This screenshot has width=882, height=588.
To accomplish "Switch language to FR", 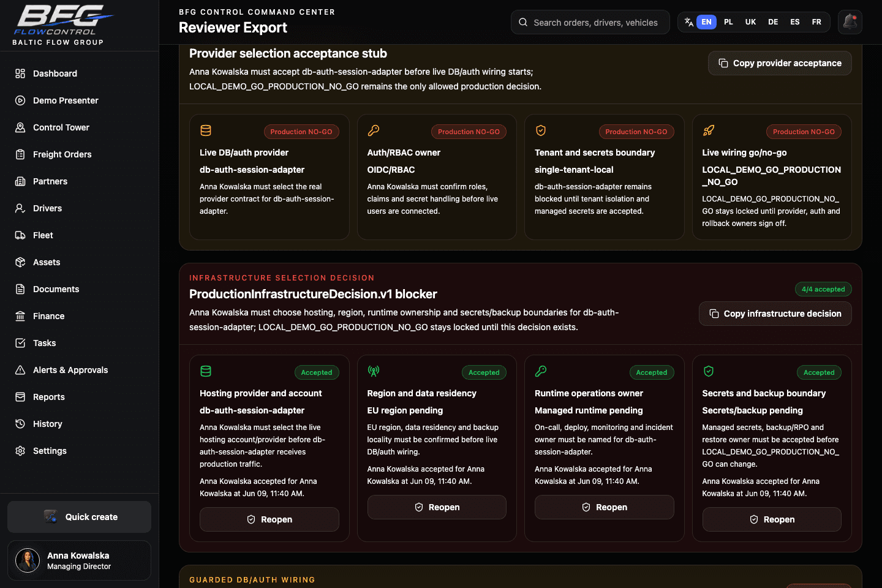I will coord(816,22).
